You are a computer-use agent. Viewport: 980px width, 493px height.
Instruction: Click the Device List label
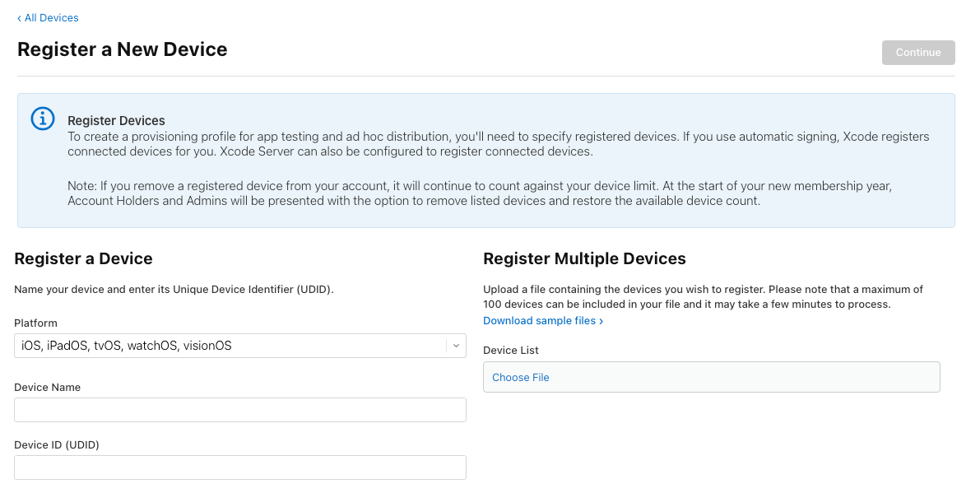click(x=511, y=350)
